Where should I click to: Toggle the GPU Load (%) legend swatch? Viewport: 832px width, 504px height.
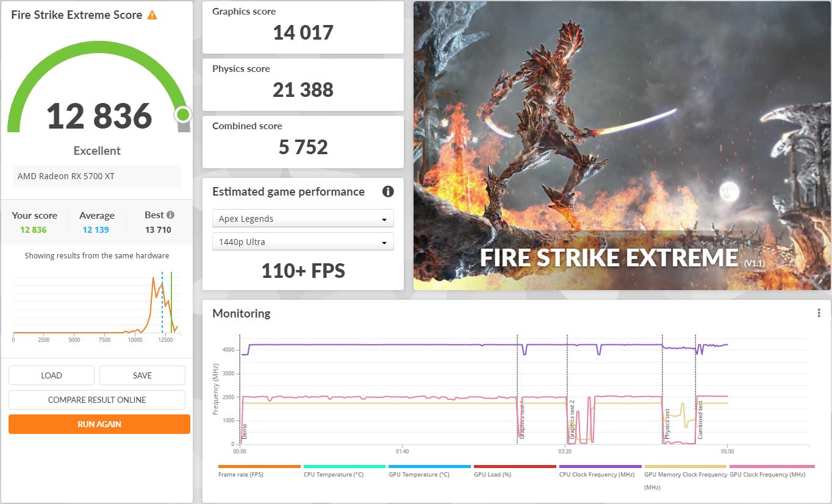pyautogui.click(x=515, y=466)
